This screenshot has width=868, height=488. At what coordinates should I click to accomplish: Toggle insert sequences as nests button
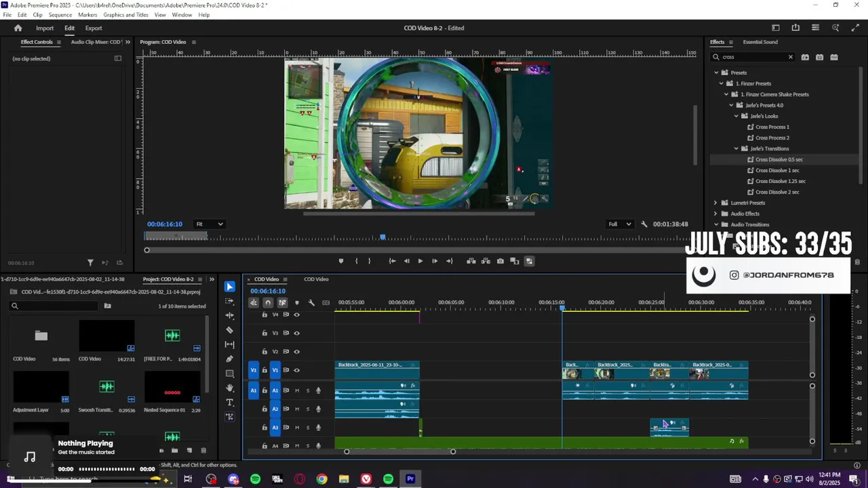click(254, 302)
